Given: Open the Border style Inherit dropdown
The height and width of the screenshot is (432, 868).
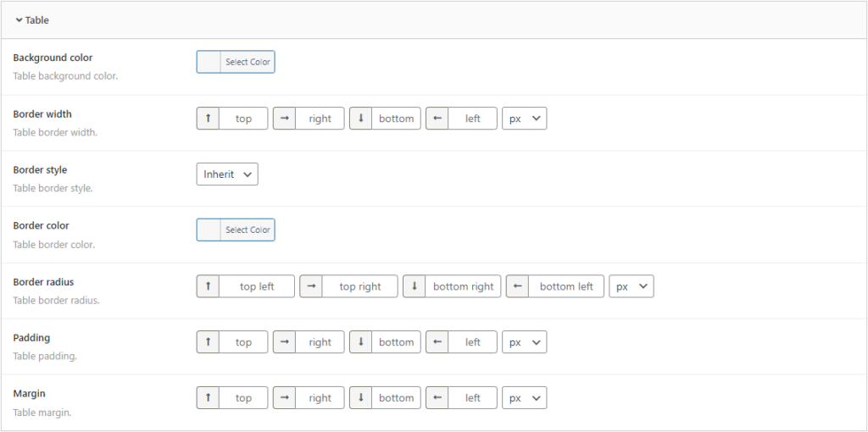Looking at the screenshot, I should pos(227,174).
